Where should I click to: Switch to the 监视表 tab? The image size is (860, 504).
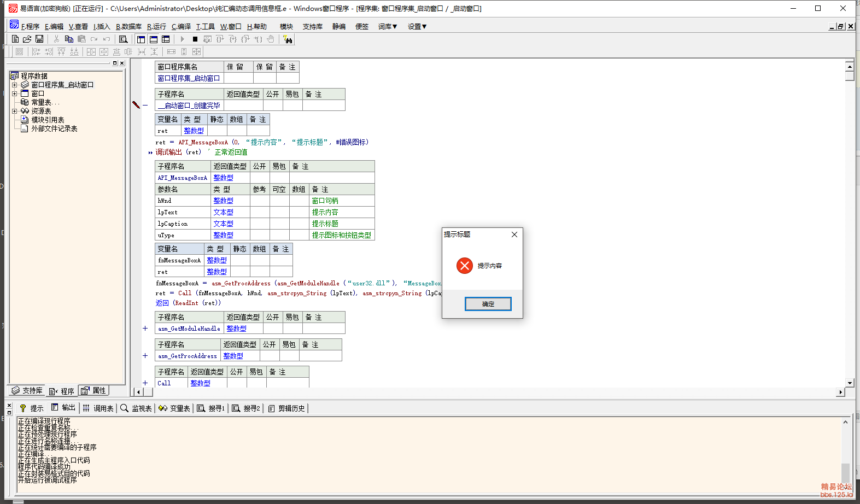(136, 408)
